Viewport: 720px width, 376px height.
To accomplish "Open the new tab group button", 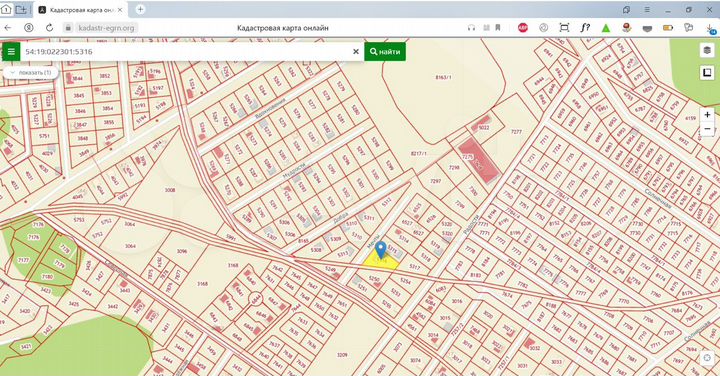I will (21, 9).
